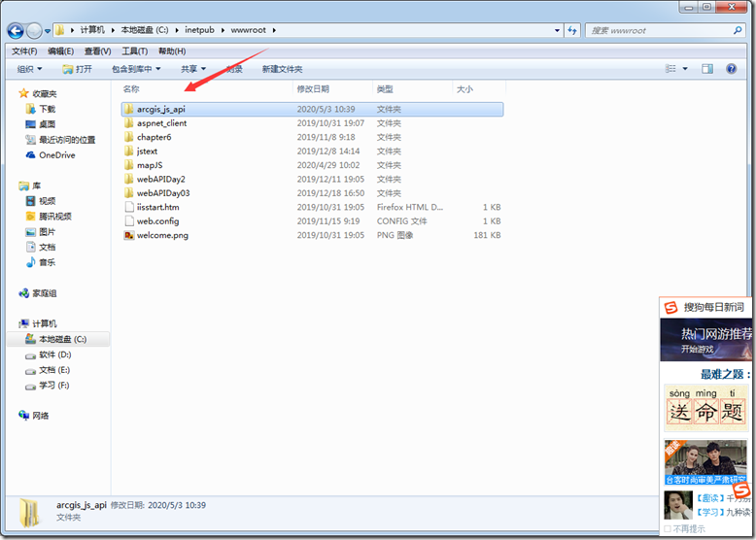756x540 pixels.
Task: Select the chapter6 folder
Action: click(x=312, y=137)
